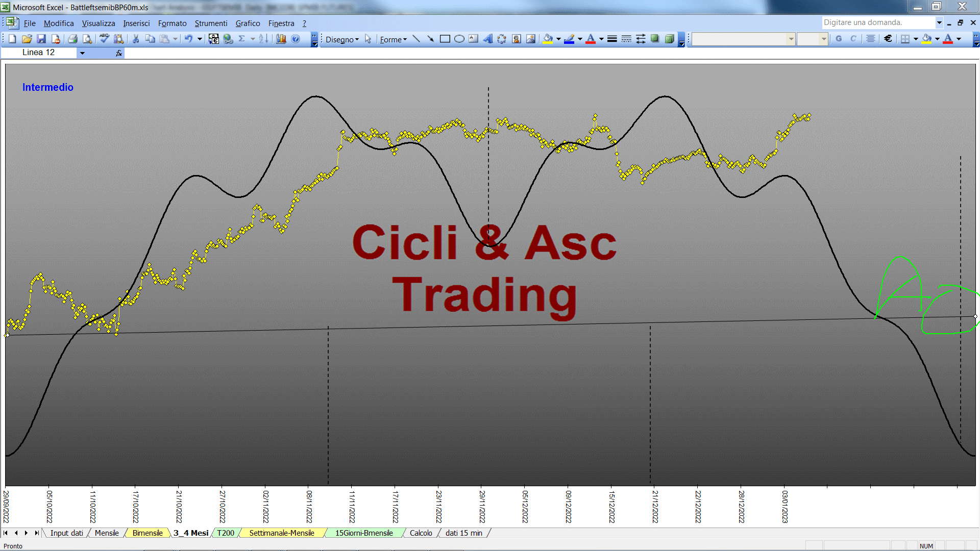Open the arrow style options
Image resolution: width=980 pixels, height=551 pixels.
(x=641, y=39)
